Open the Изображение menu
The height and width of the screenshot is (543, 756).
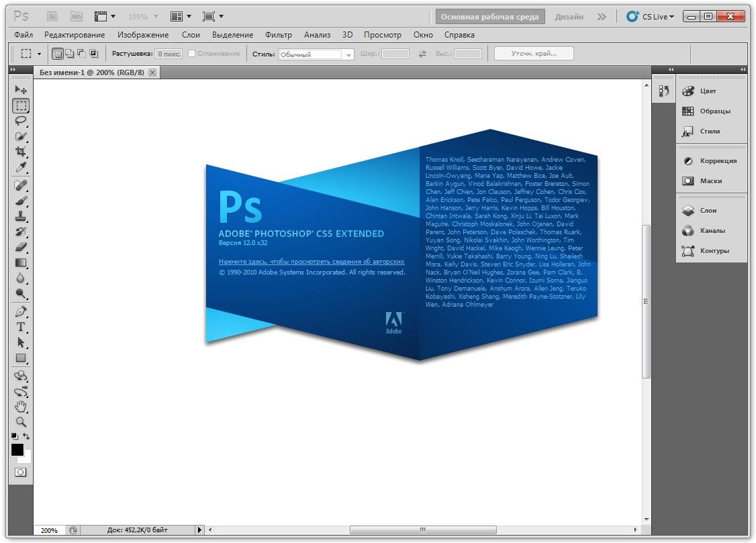142,35
